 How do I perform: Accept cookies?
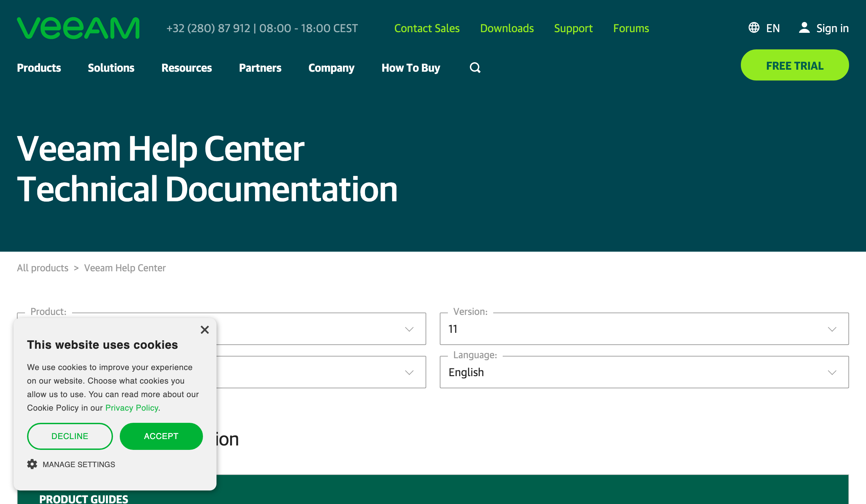161,436
